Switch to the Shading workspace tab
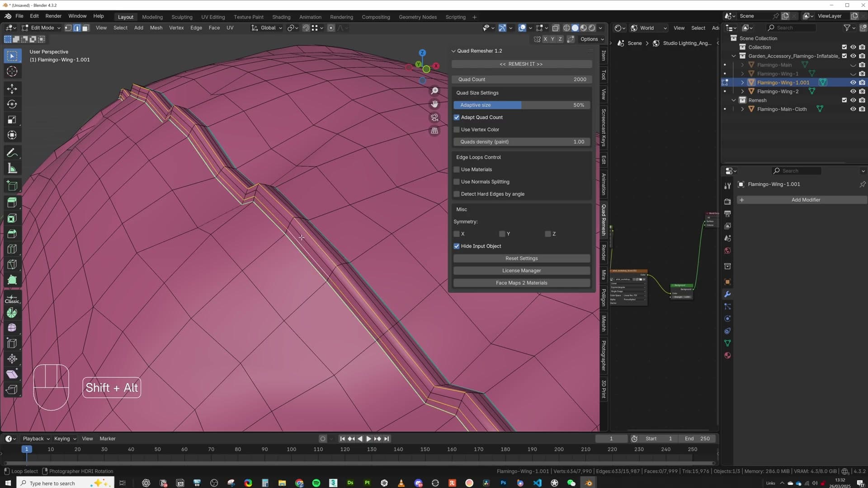 [281, 17]
